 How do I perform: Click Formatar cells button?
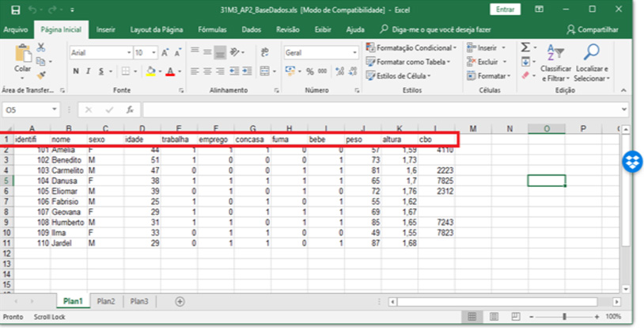click(489, 76)
